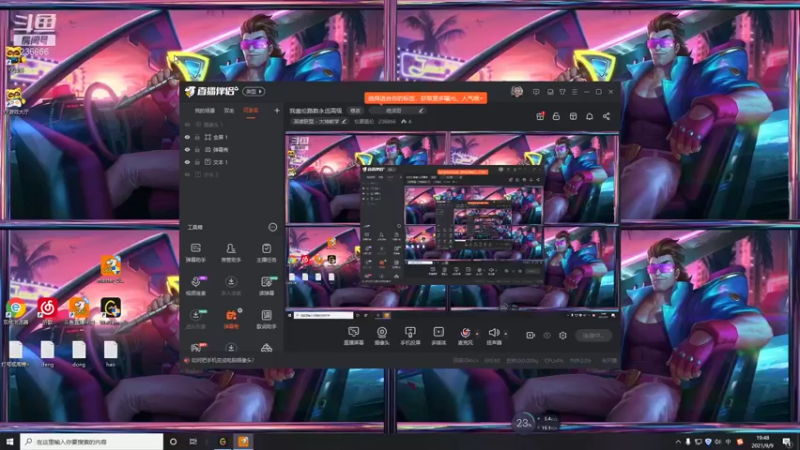Select the 'deng' file on desktop
The height and width of the screenshot is (450, 800).
47,354
